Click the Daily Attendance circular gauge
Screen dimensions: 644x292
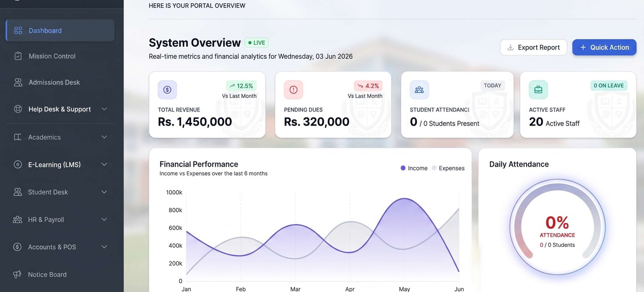[x=557, y=227]
